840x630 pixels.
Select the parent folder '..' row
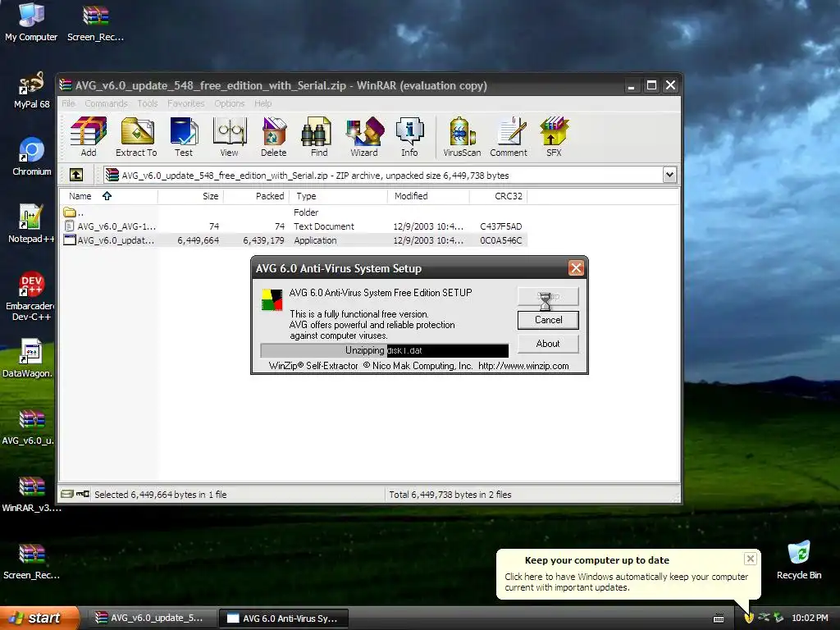294,212
